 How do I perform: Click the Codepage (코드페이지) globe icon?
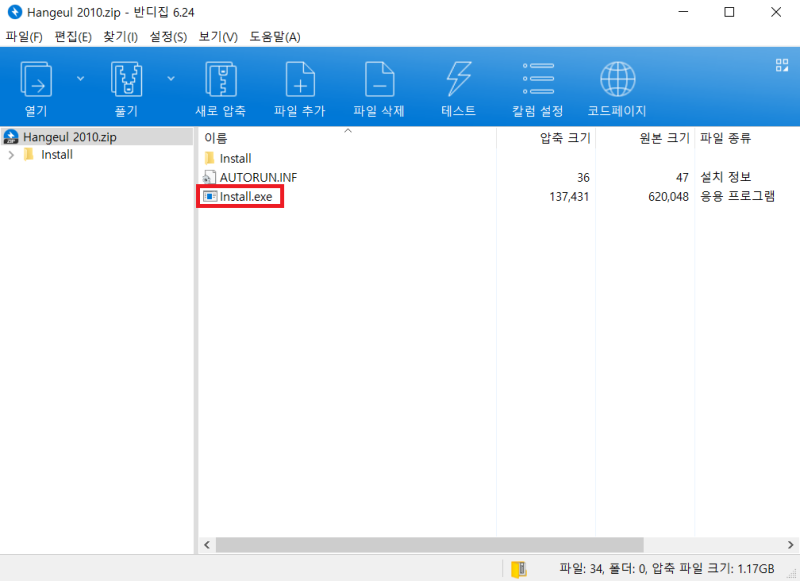tap(617, 79)
